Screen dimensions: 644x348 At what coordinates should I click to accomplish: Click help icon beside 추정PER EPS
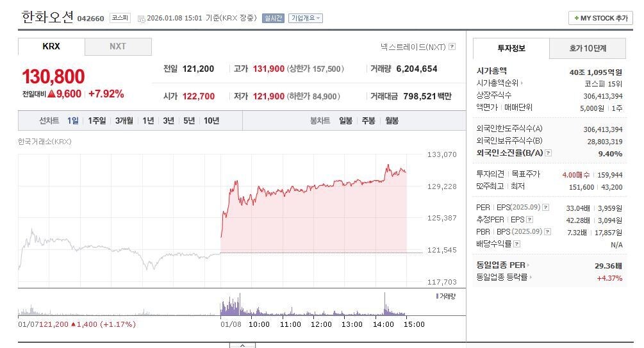pos(529,219)
